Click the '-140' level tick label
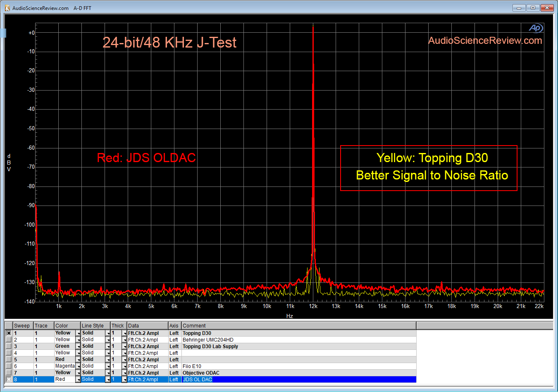Screen dimensions: 558x392 tap(29, 301)
